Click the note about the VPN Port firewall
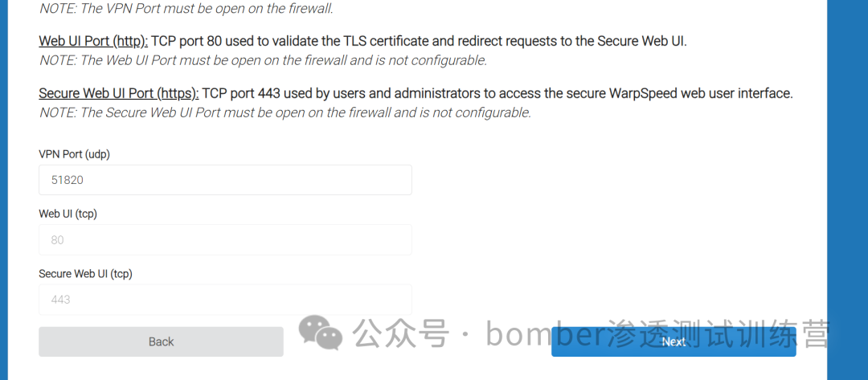Image resolution: width=868 pixels, height=380 pixels. coord(186,8)
